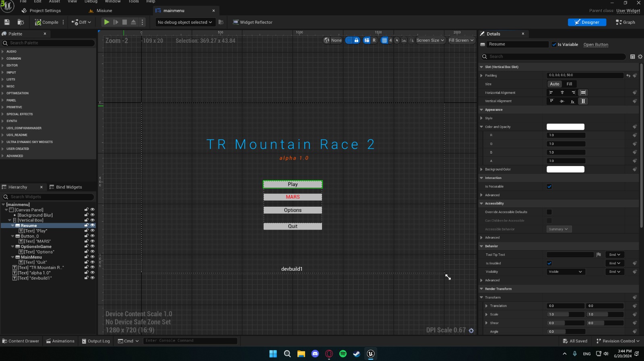The image size is (644, 361).
Task: Open Details panel property matrix grid icon
Action: tap(632, 57)
